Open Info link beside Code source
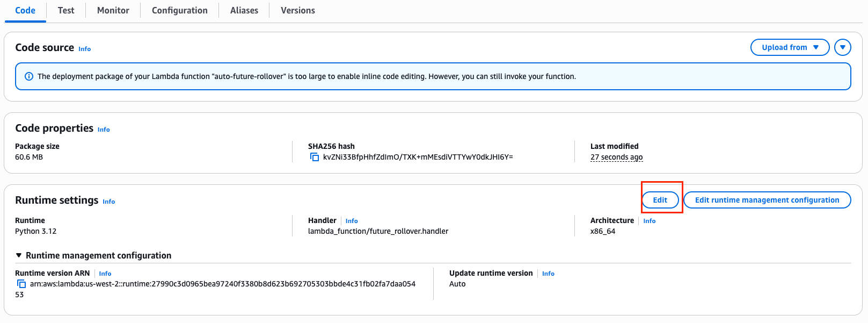The image size is (868, 323). click(x=84, y=49)
